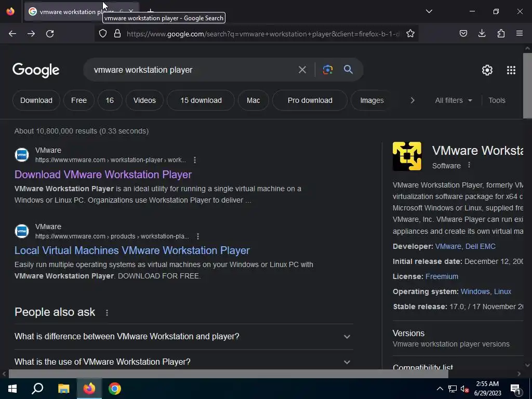Viewport: 532px width, 399px height.
Task: Save page to Pocket
Action: coord(463,34)
